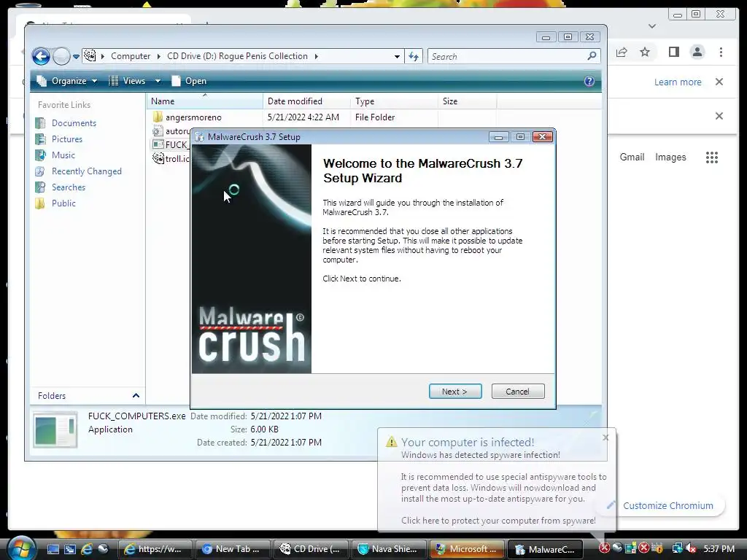Open Images link in Chromium
Screen dimensions: 747x560
[670, 157]
